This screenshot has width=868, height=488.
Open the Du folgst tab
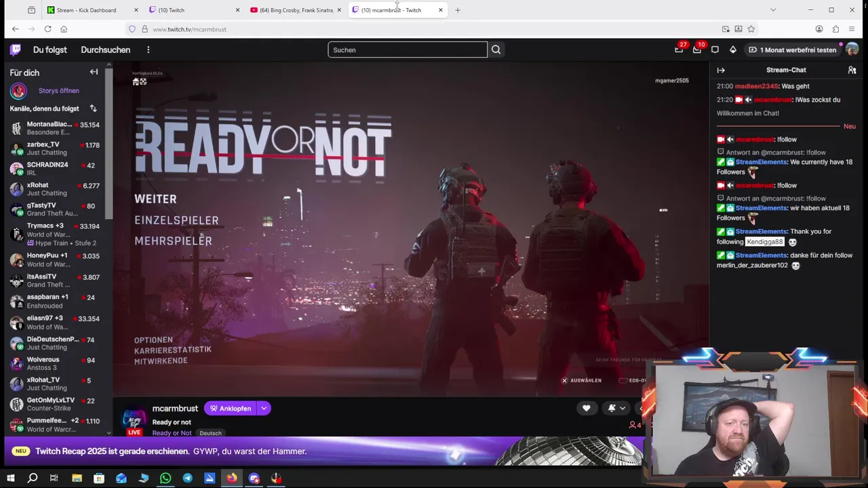[50, 49]
